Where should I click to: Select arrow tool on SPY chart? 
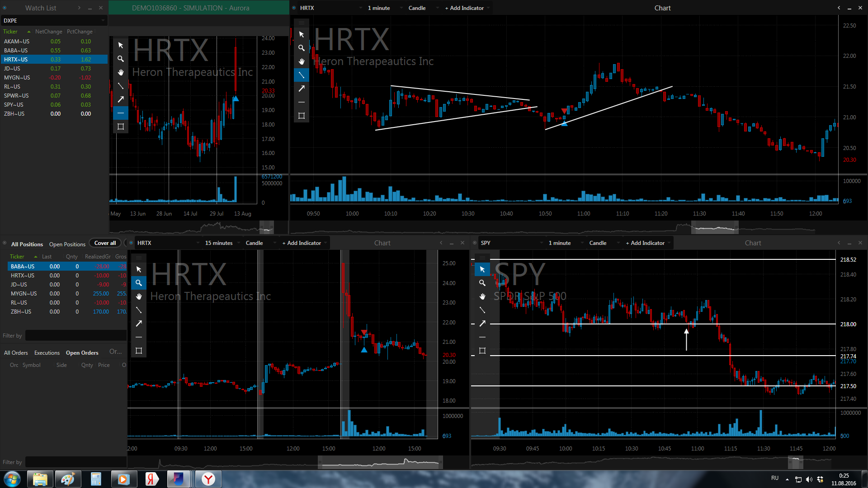pyautogui.click(x=482, y=324)
